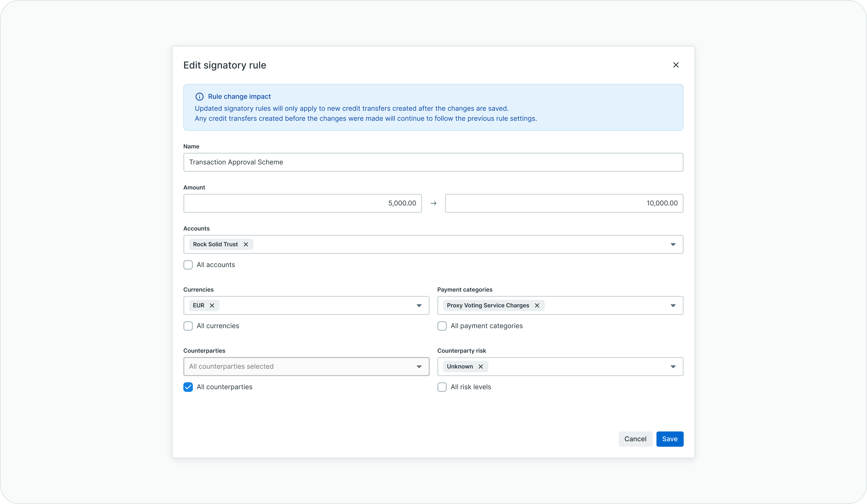Open the Currencies dropdown arrow
The height and width of the screenshot is (504, 867).
click(419, 305)
